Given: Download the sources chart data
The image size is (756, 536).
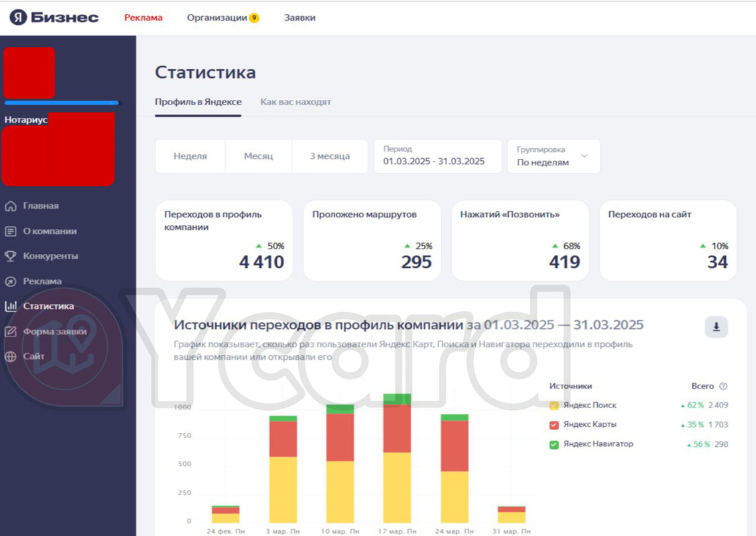Looking at the screenshot, I should pos(716,327).
